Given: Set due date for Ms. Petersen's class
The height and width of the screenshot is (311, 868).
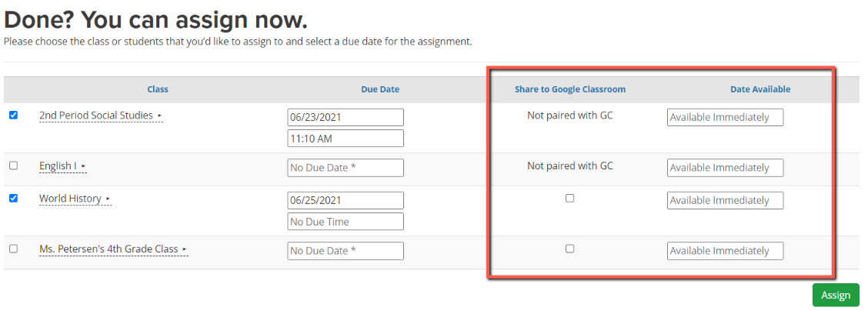Looking at the screenshot, I should pyautogui.click(x=346, y=251).
